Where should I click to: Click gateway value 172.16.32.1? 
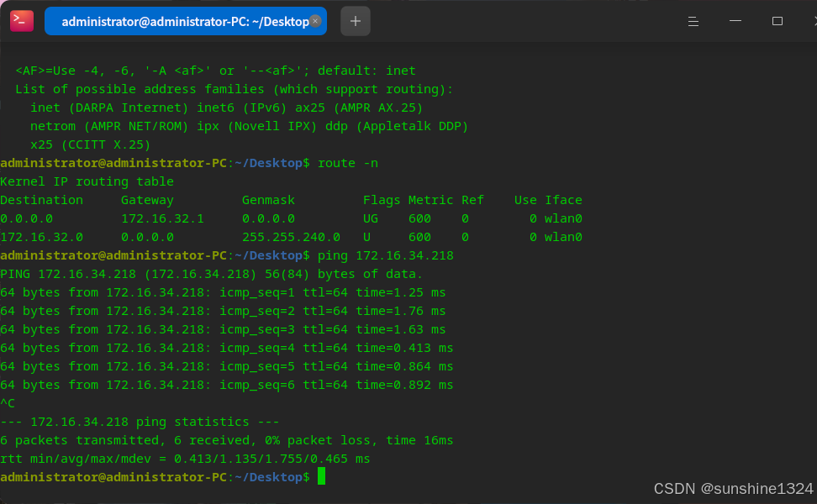[x=162, y=218]
